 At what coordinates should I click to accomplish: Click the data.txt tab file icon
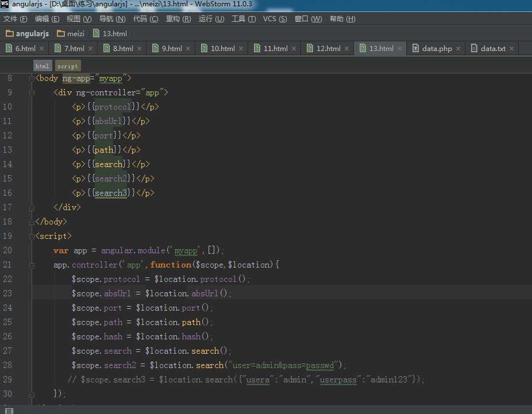click(x=474, y=48)
